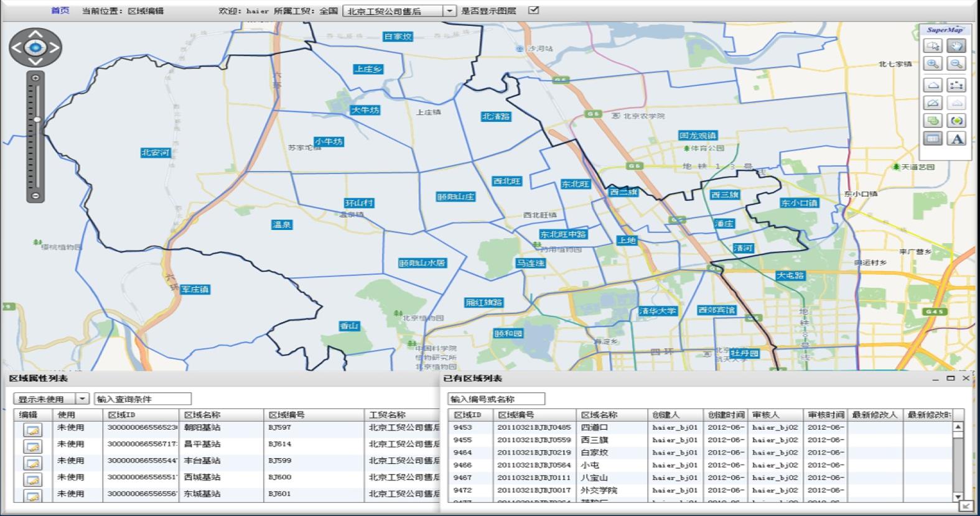Image resolution: width=980 pixels, height=516 pixels.
Task: Pan the map up with compass arrow
Action: 35,34
